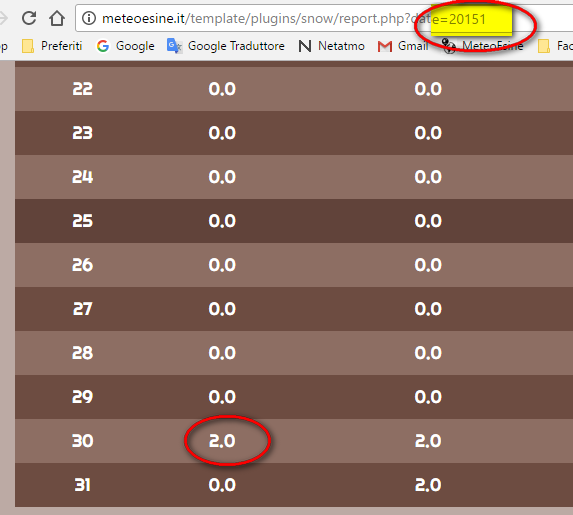Select day 26 cell in table
Screen dimensions: 573x515
(x=83, y=265)
